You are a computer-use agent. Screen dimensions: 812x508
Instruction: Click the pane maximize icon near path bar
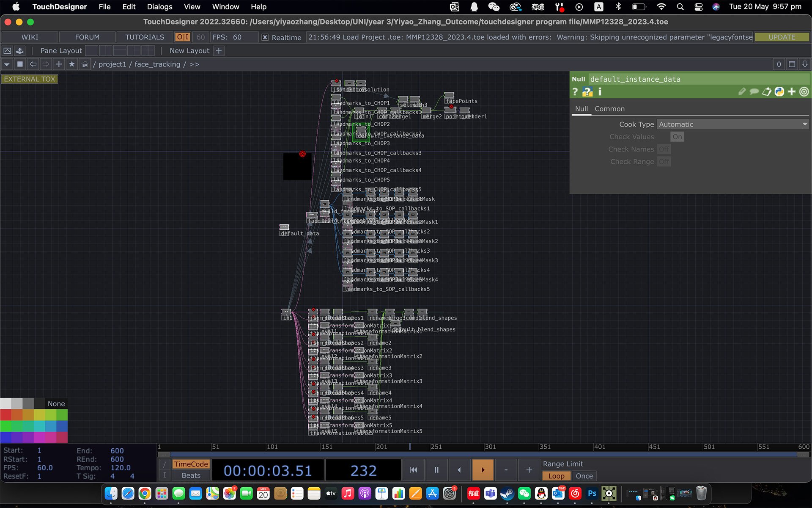792,64
